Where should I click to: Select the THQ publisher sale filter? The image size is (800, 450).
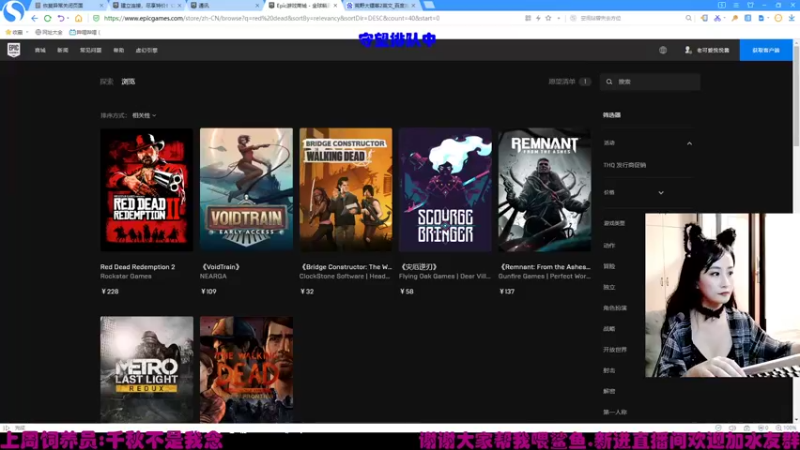point(624,165)
